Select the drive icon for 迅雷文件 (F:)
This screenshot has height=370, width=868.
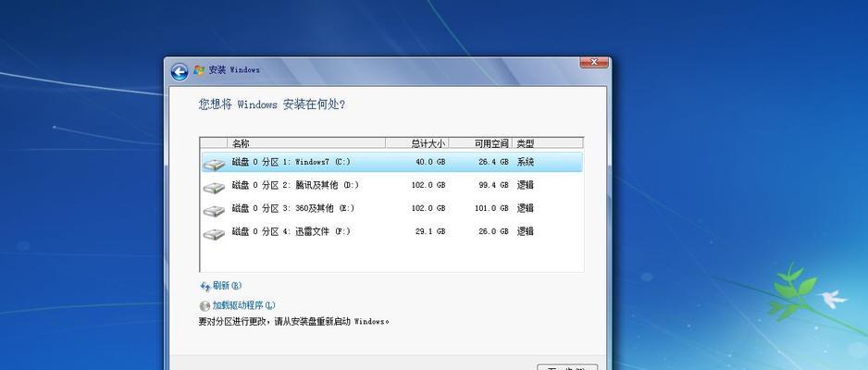point(214,234)
